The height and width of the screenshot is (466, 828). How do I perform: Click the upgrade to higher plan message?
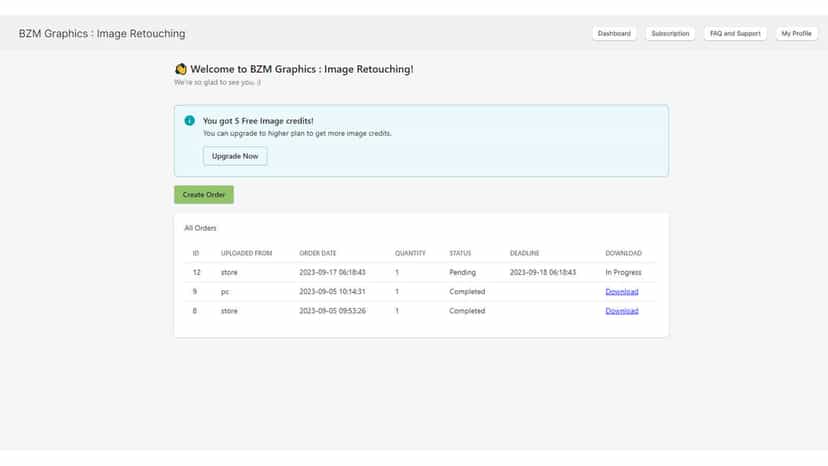(297, 134)
